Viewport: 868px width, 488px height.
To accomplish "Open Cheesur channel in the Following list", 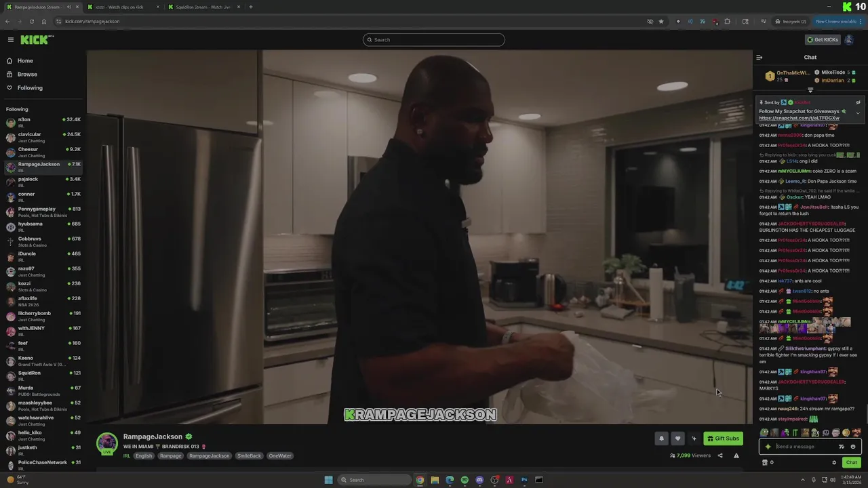I will [43, 152].
